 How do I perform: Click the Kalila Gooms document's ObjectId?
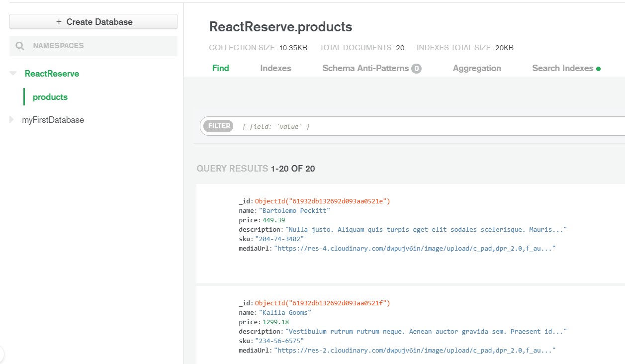pos(323,303)
